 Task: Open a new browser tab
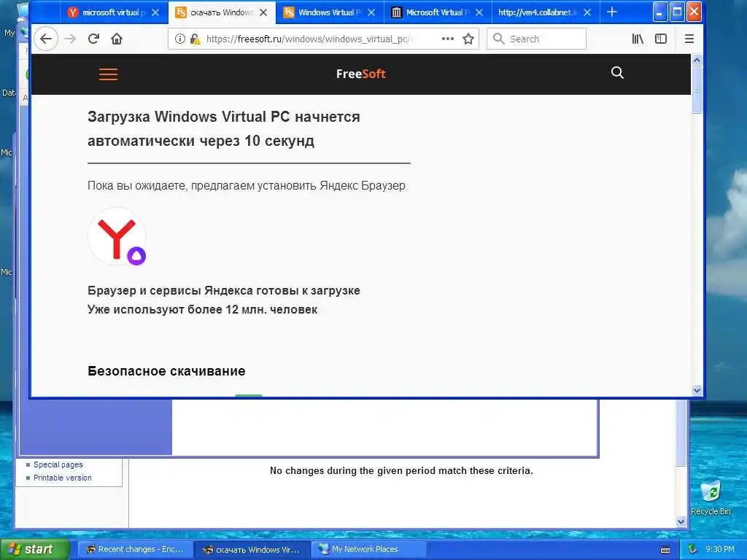(x=612, y=12)
